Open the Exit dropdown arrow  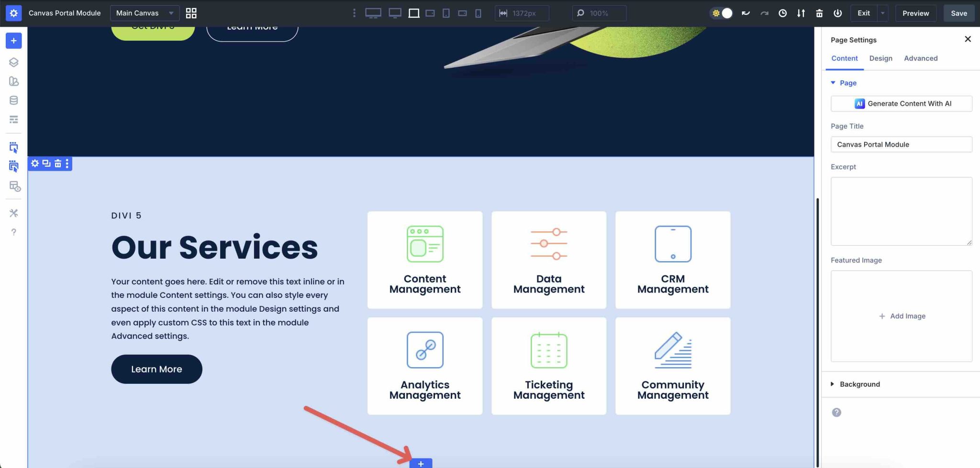[883, 13]
